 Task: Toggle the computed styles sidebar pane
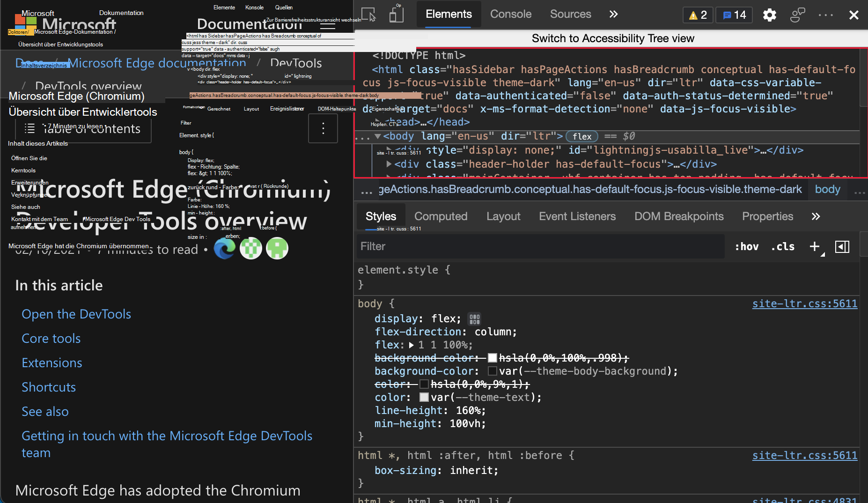842,246
